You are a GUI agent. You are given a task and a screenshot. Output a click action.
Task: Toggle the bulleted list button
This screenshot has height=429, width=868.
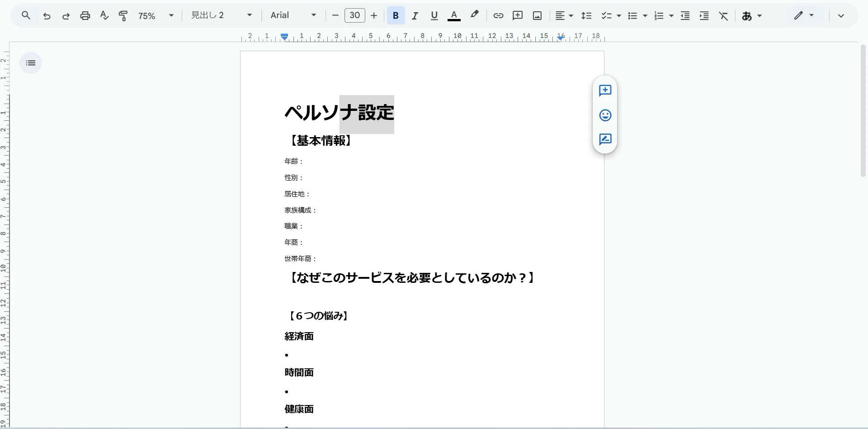632,16
